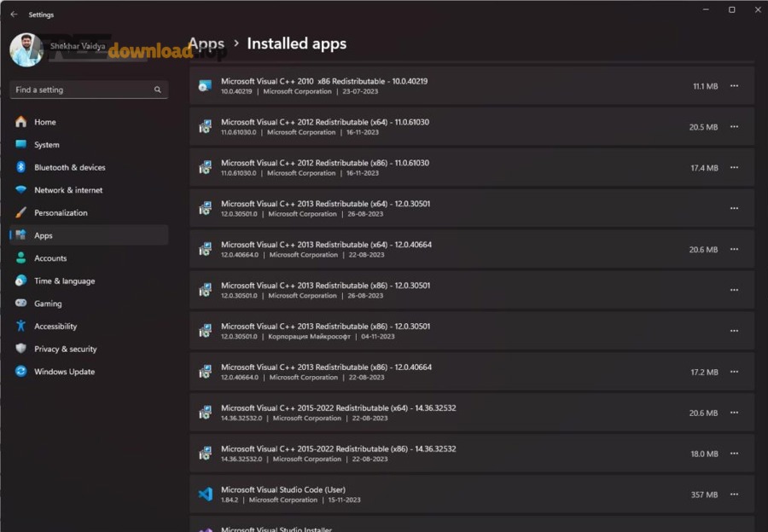Image resolution: width=768 pixels, height=532 pixels.
Task: Click the Visual C++ 2015-2022 x64 installer icon
Action: (x=205, y=413)
